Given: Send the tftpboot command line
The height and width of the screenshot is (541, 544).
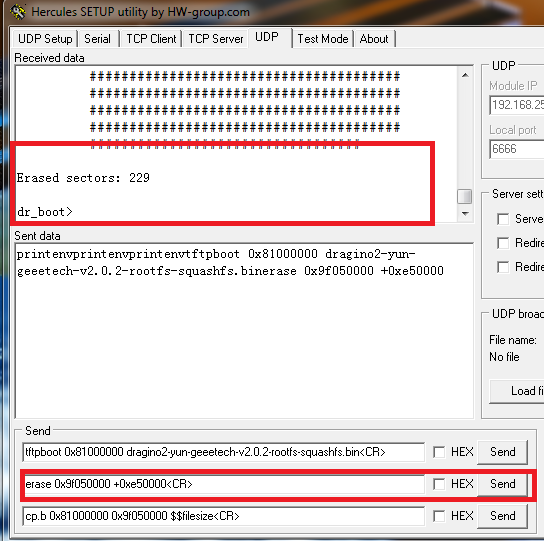Looking at the screenshot, I should click(x=502, y=452).
